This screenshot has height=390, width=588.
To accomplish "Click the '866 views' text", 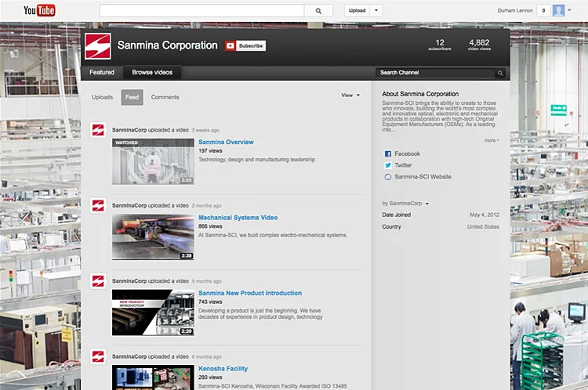I will [210, 226].
